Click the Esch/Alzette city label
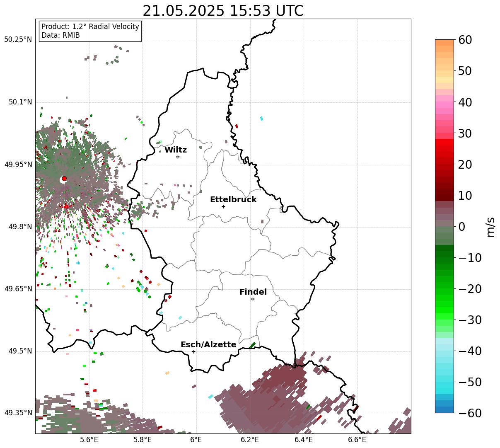 (208, 345)
